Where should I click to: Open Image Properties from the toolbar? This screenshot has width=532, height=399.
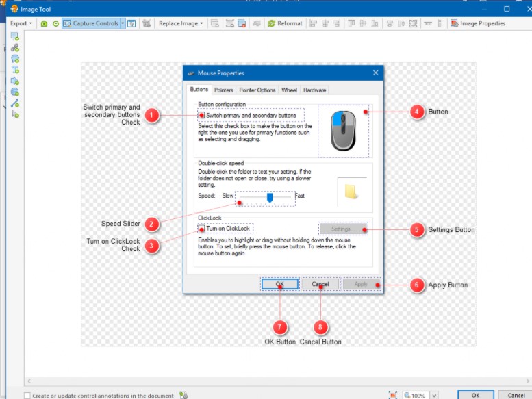point(478,23)
